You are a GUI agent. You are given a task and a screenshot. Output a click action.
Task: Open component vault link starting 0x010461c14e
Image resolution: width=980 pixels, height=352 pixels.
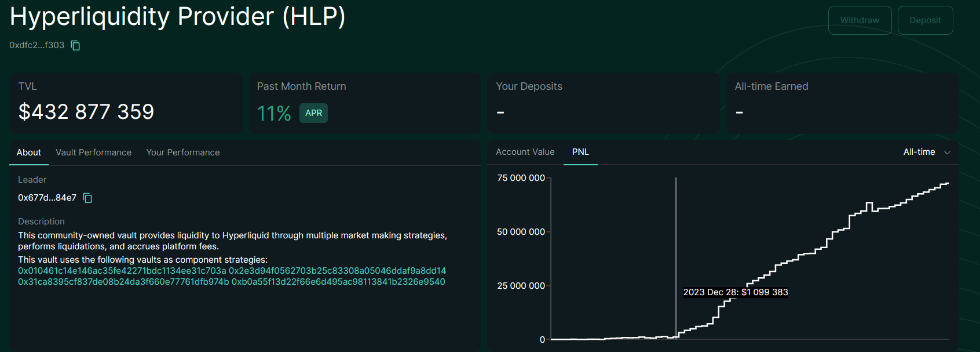pos(122,271)
